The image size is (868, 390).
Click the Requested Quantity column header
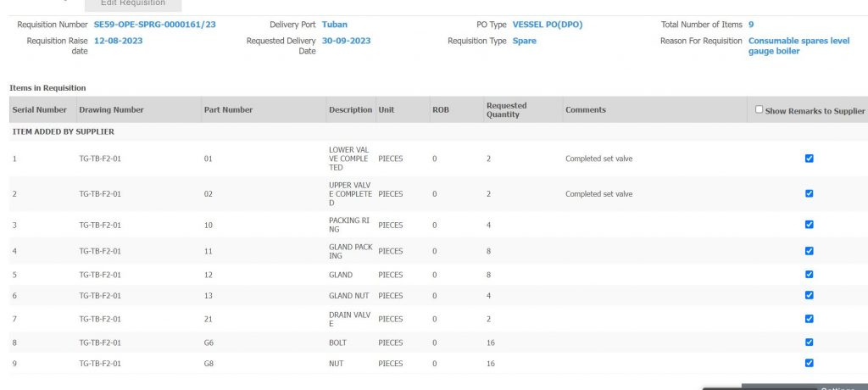click(506, 110)
